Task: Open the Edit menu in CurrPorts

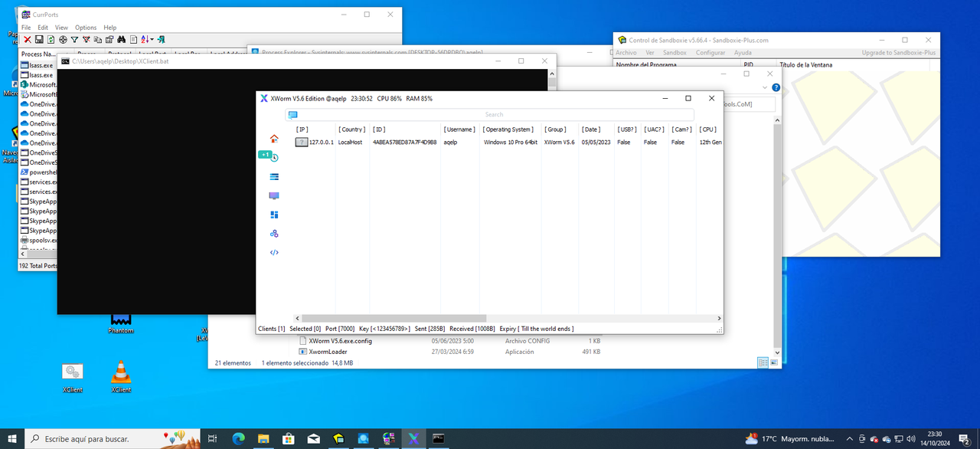Action: (x=43, y=28)
